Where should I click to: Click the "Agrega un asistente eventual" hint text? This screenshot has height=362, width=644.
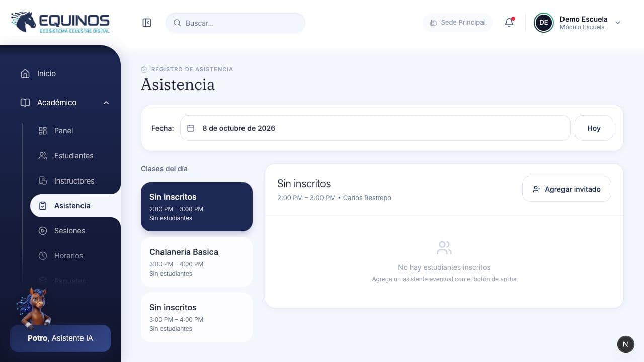(x=444, y=279)
